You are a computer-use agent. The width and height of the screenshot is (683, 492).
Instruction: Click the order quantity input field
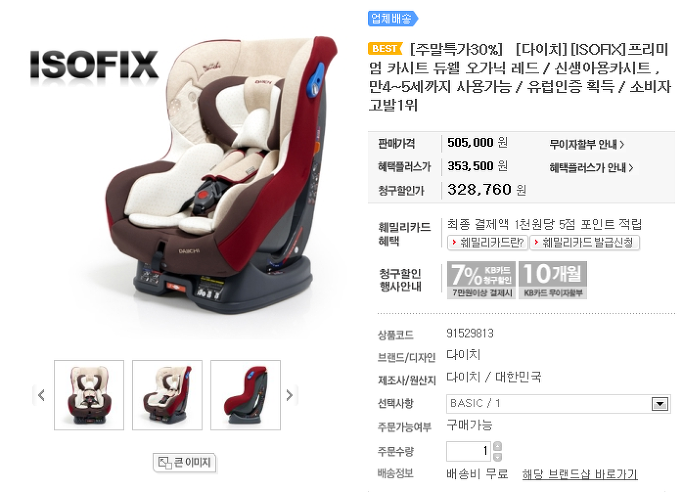pyautogui.click(x=468, y=451)
